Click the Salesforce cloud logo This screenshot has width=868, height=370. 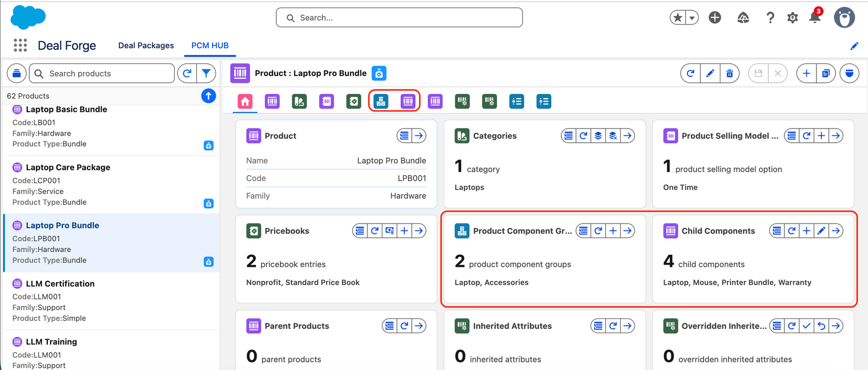tap(28, 17)
